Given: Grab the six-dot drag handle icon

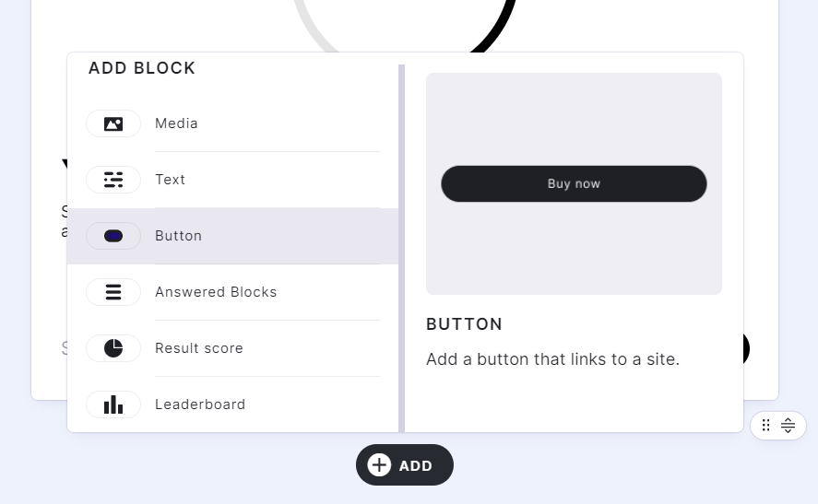Looking at the screenshot, I should tap(766, 426).
